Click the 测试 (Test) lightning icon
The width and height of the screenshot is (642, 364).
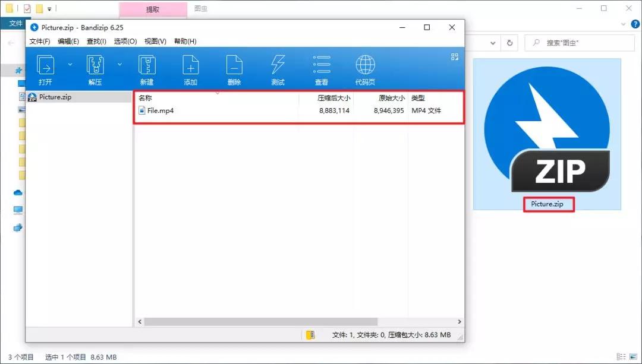(278, 64)
